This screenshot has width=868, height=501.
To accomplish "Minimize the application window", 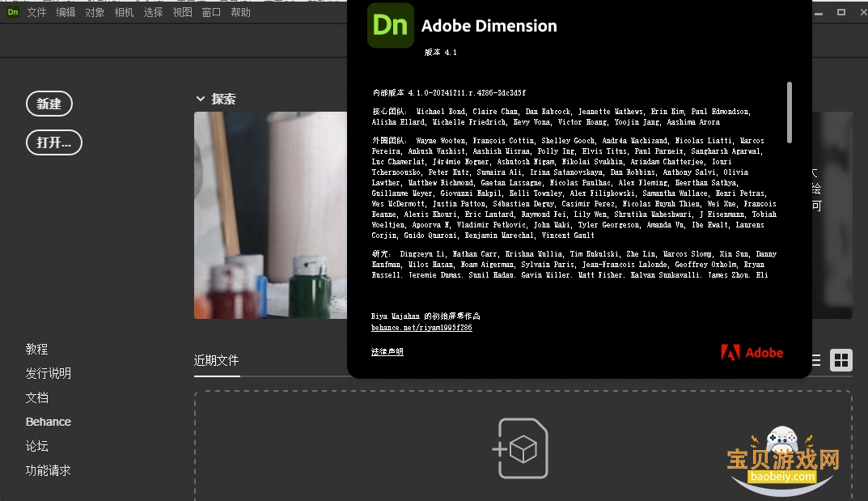I will coord(818,12).
